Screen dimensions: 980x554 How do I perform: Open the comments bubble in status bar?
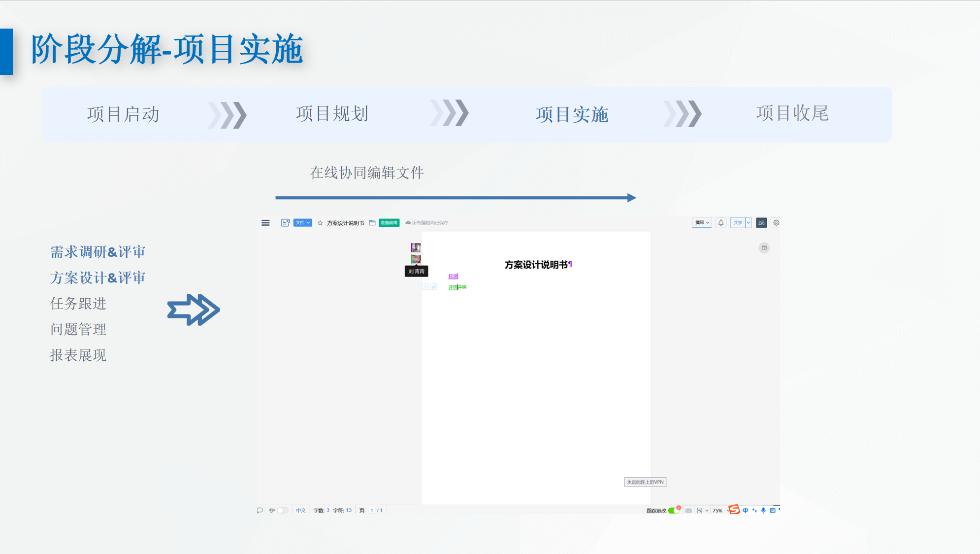[260, 511]
